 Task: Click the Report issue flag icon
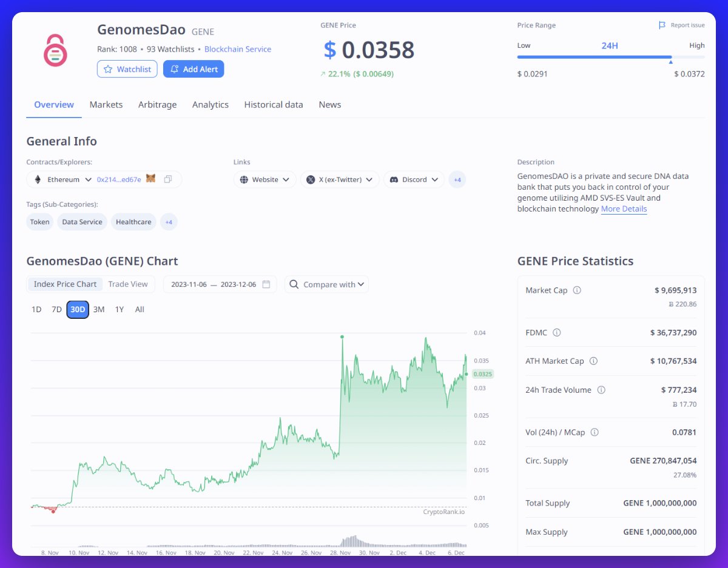662,25
